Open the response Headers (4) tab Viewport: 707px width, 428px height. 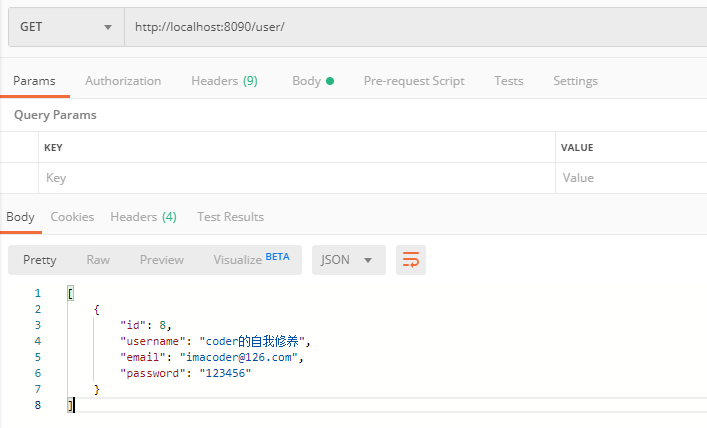pos(143,217)
